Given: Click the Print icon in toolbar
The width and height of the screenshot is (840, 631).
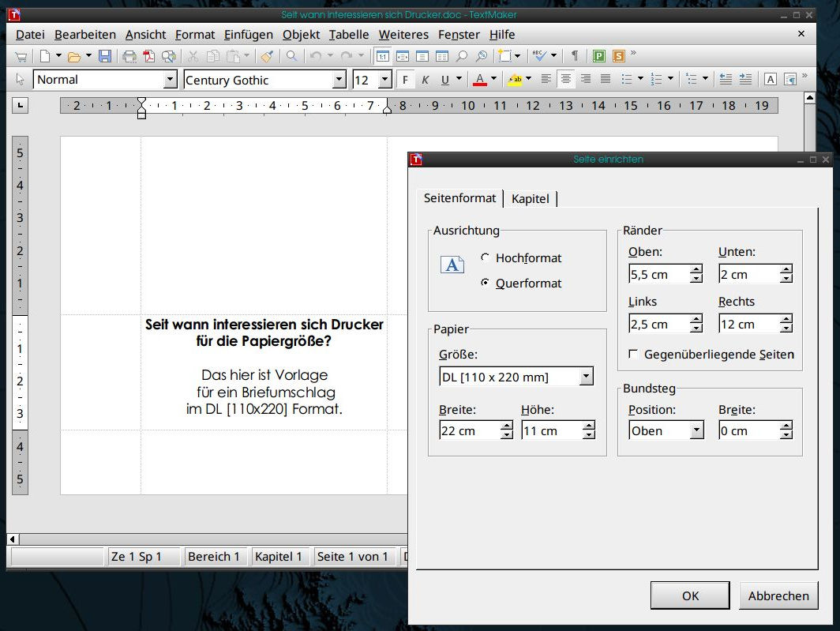Looking at the screenshot, I should pos(129,56).
